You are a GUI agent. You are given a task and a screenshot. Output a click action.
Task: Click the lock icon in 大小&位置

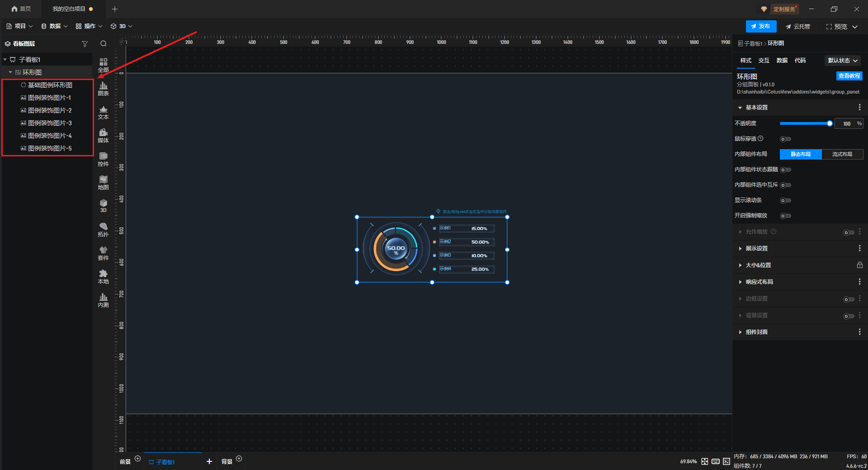pos(860,265)
